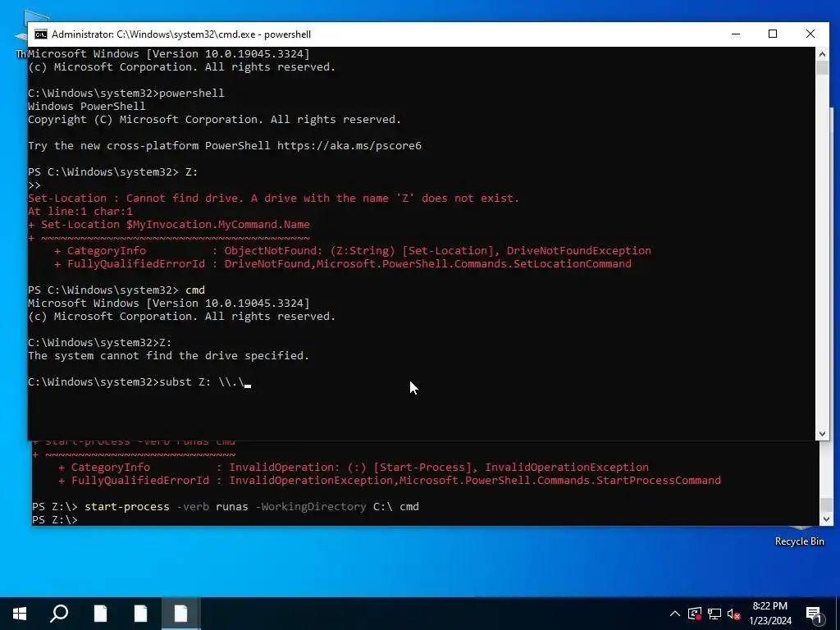This screenshot has width=840, height=630.
Task: Click the error text 'Set-Location : Cannot find drive.'
Action: 136,199
